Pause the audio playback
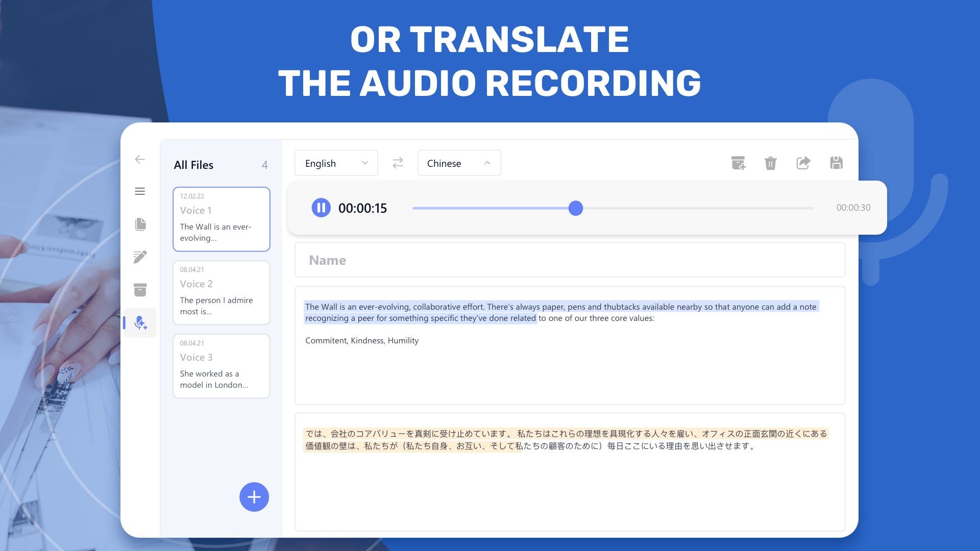 321,208
